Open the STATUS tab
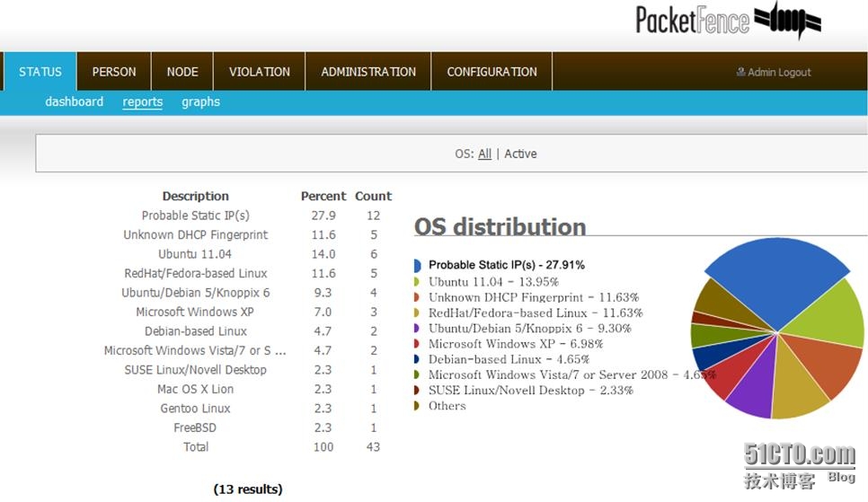868x502 pixels. pyautogui.click(x=40, y=72)
